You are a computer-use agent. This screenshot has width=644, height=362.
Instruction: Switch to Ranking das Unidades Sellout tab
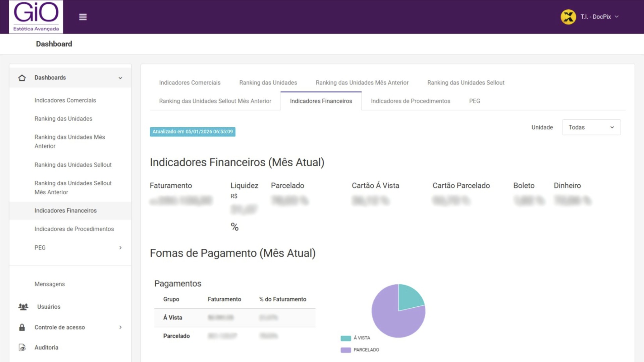[x=466, y=83]
